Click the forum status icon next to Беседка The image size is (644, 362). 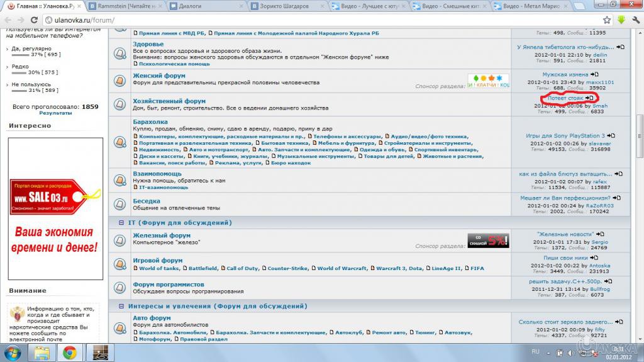tap(119, 204)
